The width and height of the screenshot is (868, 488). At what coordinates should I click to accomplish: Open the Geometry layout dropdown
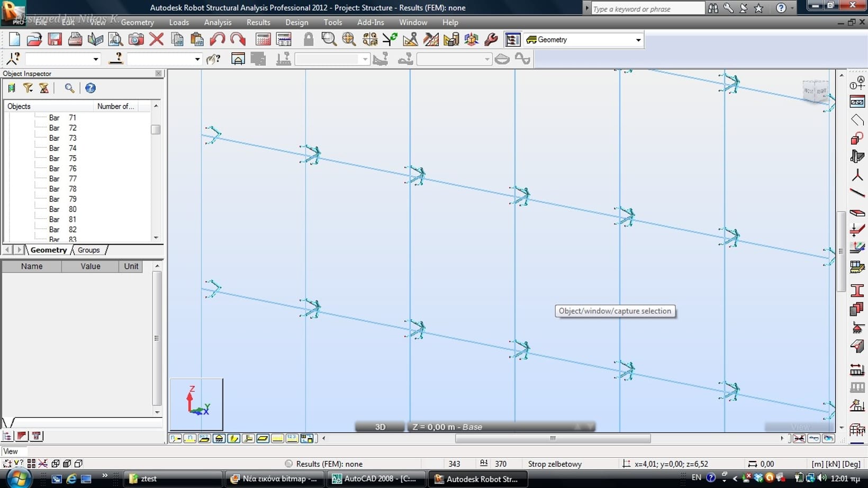click(x=638, y=40)
